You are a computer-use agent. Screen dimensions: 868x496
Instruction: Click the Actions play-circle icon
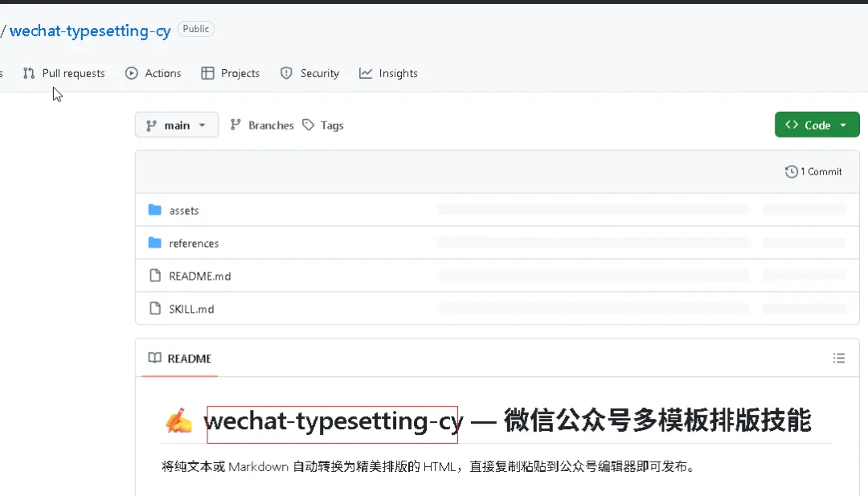coord(131,73)
